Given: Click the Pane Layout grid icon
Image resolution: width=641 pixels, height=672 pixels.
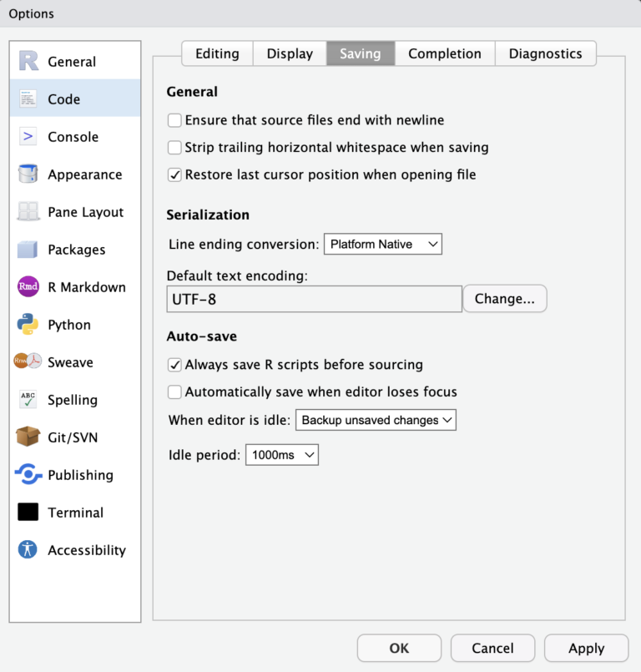Looking at the screenshot, I should tap(28, 212).
